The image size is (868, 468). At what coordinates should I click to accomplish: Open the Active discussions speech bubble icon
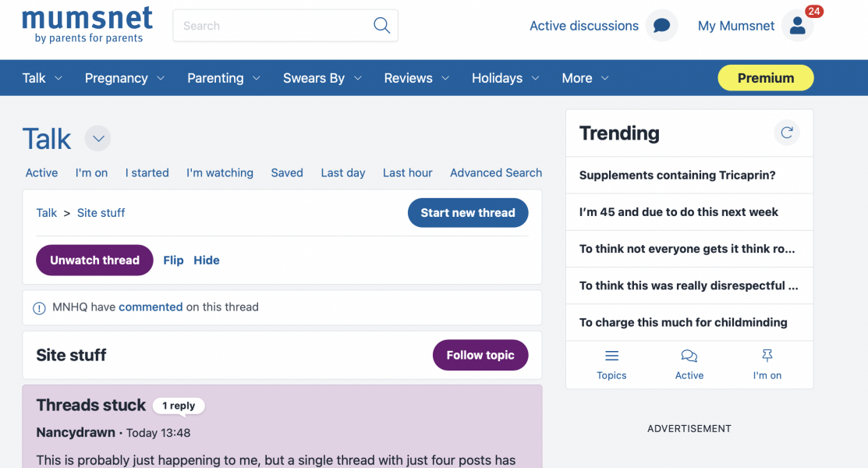click(660, 25)
